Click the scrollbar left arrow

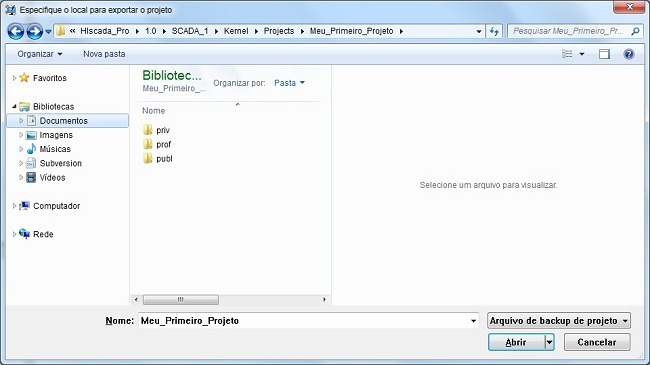[x=136, y=299]
